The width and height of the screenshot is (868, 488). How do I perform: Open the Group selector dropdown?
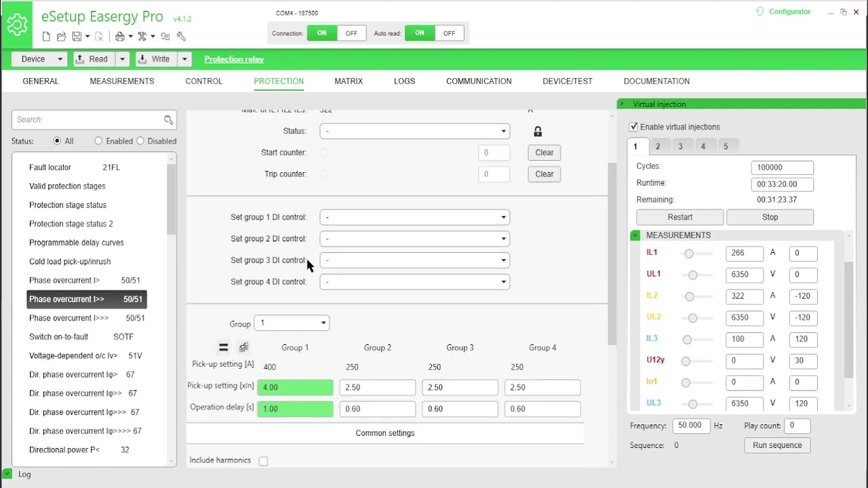pyautogui.click(x=292, y=323)
